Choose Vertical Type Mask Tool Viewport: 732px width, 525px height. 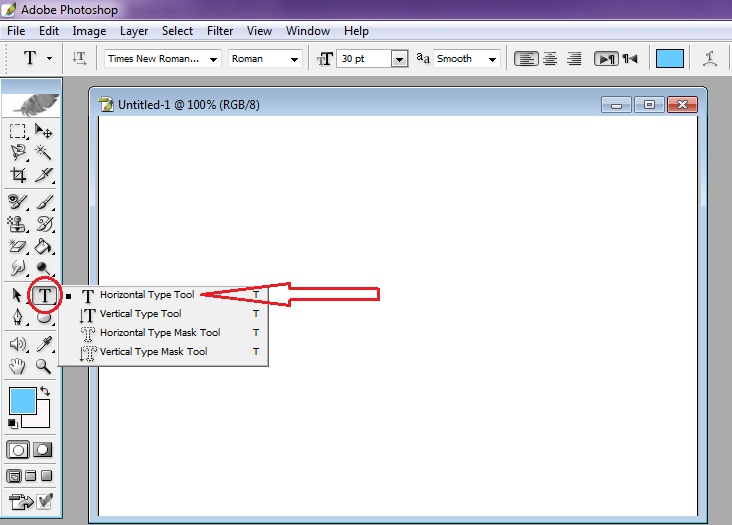click(164, 352)
